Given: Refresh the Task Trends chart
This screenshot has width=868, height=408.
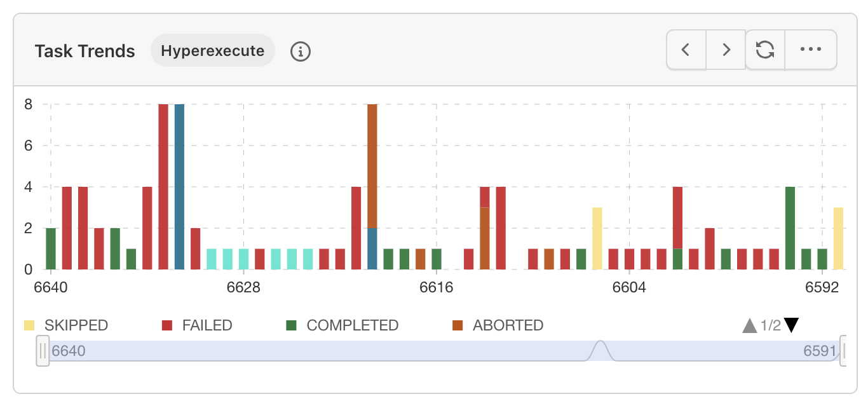Looking at the screenshot, I should [765, 50].
